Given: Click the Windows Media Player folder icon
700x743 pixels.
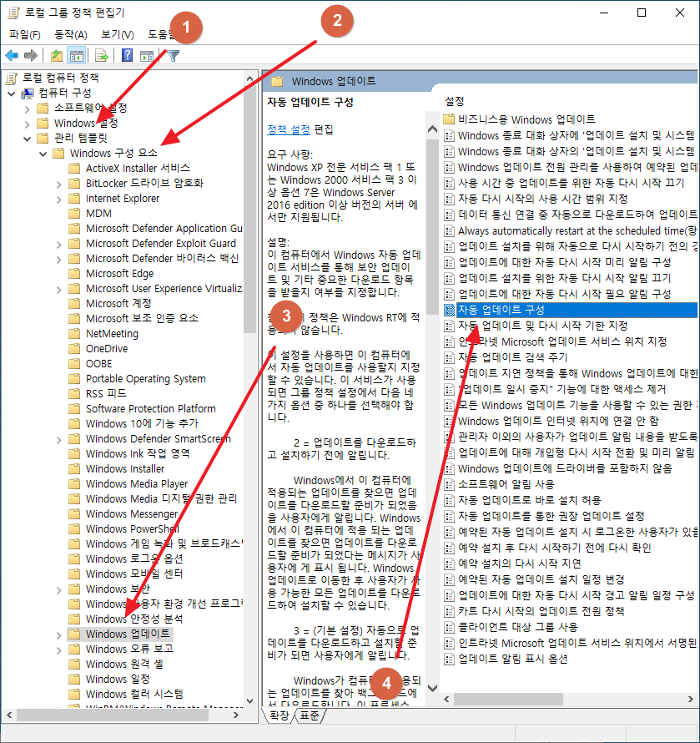Looking at the screenshot, I should coord(74,484).
